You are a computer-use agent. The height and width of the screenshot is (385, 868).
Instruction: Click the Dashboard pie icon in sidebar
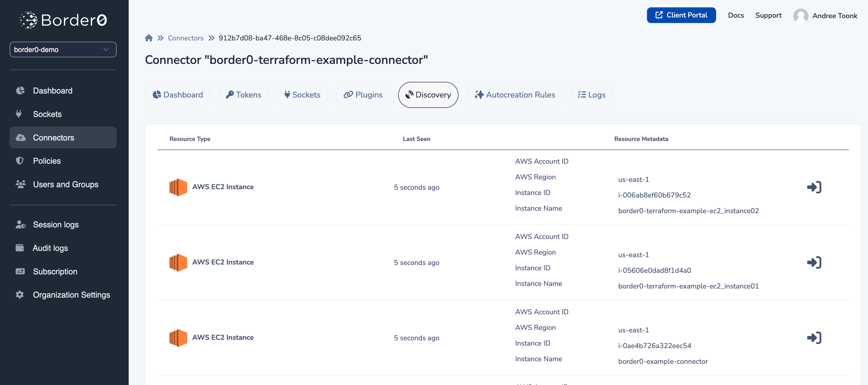[20, 90]
